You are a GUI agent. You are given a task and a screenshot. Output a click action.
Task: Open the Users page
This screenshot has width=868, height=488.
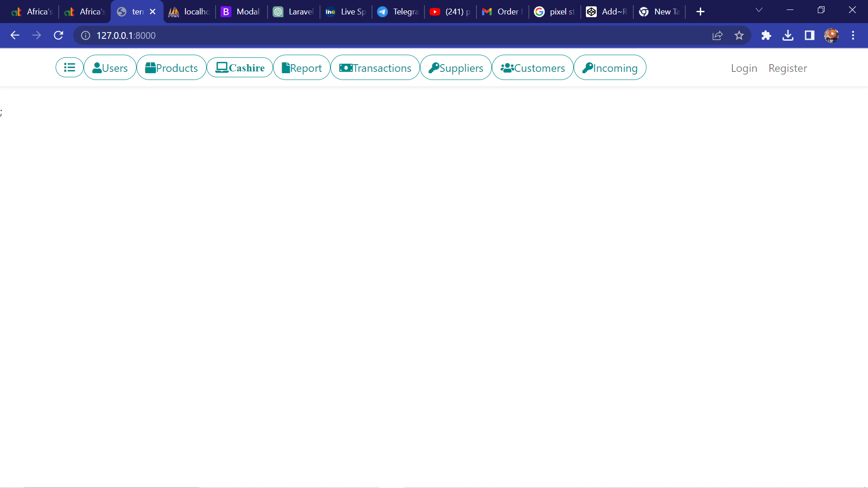point(110,68)
